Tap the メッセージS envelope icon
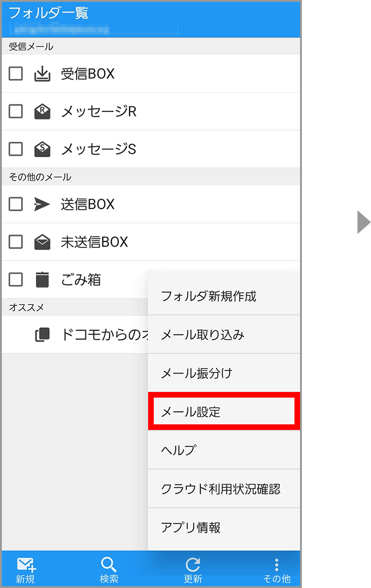The width and height of the screenshot is (371, 588). pos(42,149)
